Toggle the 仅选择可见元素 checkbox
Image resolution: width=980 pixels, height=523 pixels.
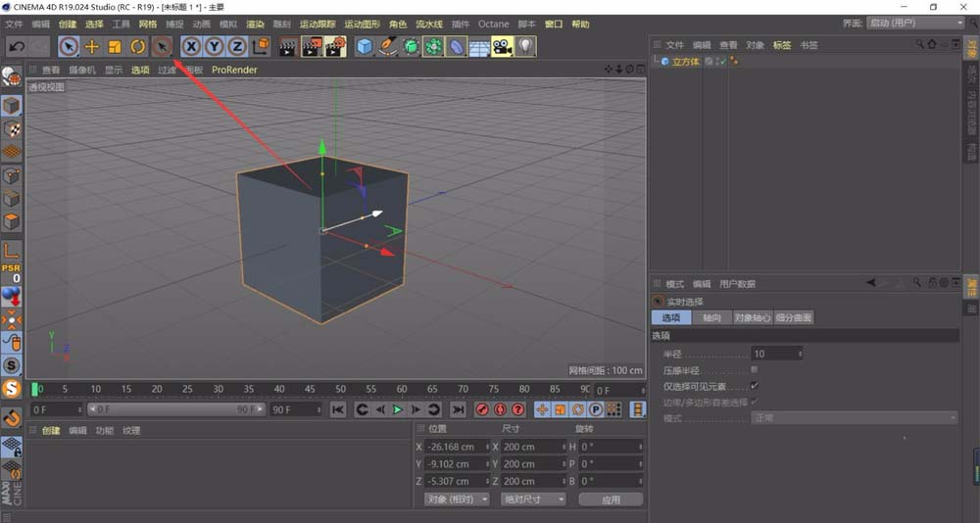754,386
